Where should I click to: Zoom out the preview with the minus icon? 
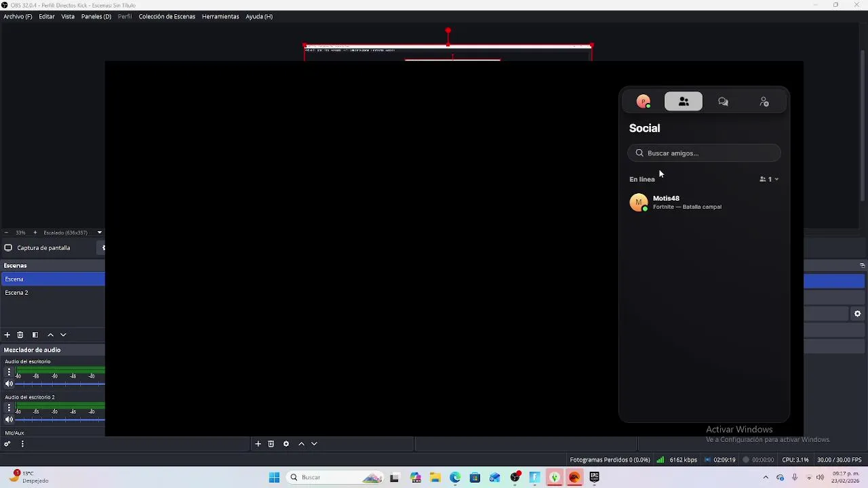tap(6, 232)
